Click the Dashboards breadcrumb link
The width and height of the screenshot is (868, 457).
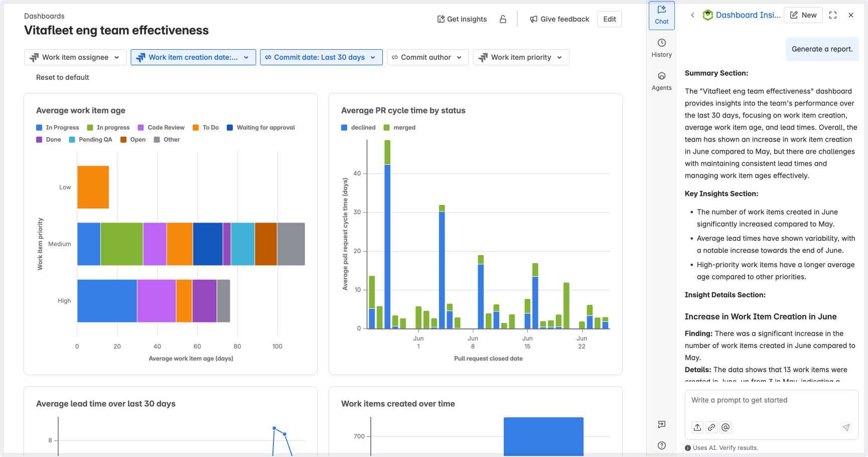click(44, 16)
